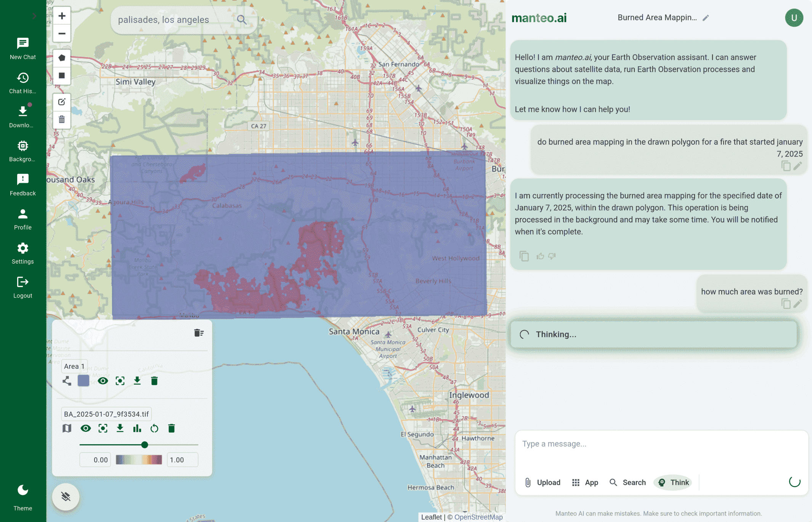Select the draw polygon tool

tap(61, 58)
